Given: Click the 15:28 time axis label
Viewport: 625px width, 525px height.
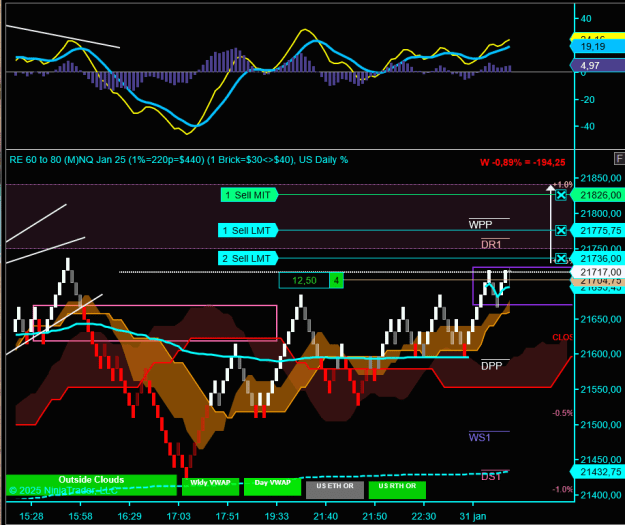Looking at the screenshot, I should [31, 516].
